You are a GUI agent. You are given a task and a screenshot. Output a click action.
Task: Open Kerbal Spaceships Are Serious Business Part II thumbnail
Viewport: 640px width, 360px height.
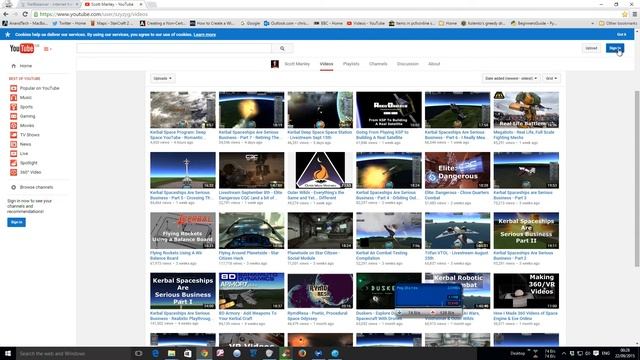pyautogui.click(x=526, y=231)
